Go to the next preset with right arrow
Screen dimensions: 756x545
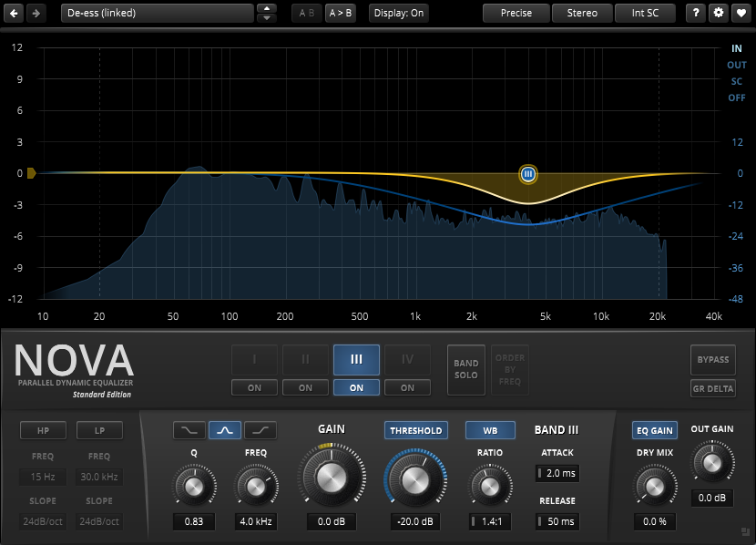(x=36, y=13)
